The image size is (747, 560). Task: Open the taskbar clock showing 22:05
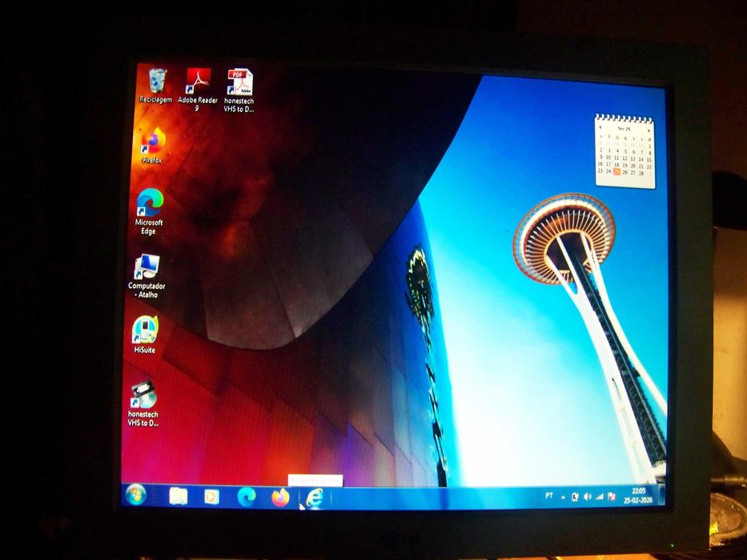click(x=638, y=496)
